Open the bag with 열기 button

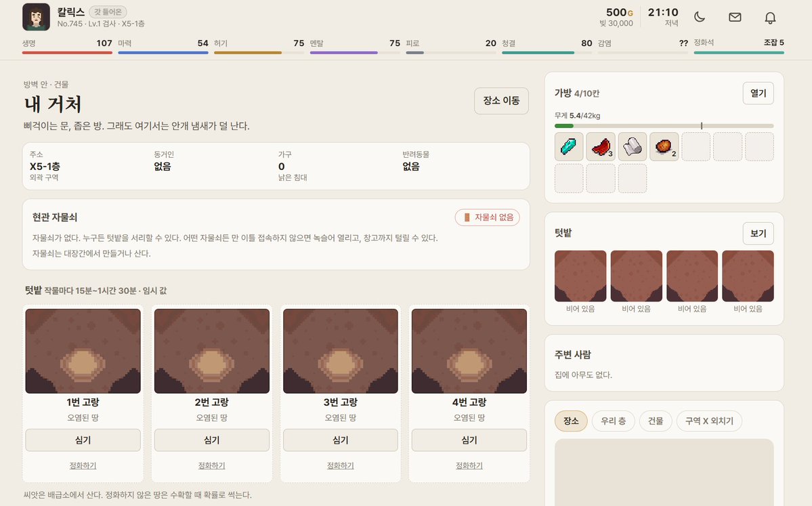(x=758, y=93)
